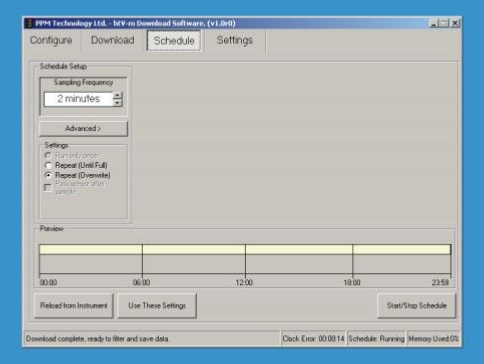
Task: Click Reload from Instrument button
Action: (74, 306)
